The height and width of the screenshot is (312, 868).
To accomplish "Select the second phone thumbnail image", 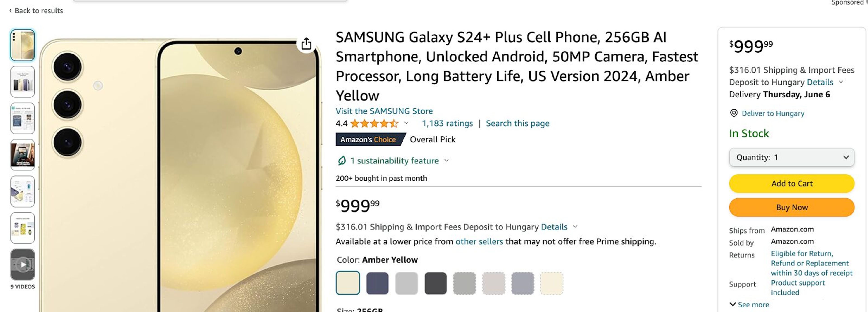I will click(22, 82).
